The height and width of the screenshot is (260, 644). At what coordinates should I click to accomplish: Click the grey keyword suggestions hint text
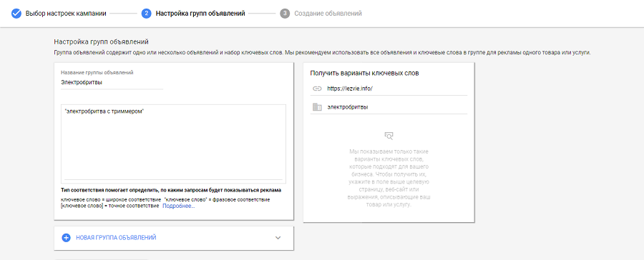tap(389, 178)
